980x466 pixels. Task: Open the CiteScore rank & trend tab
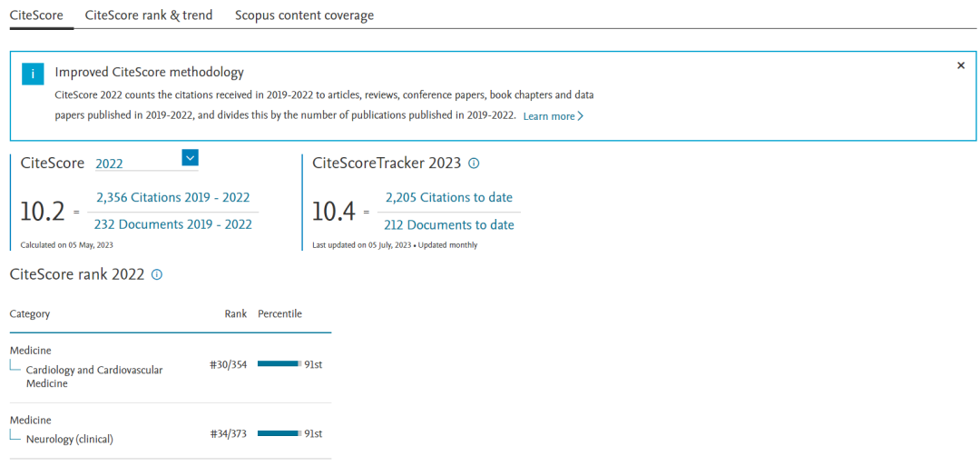[x=149, y=15]
